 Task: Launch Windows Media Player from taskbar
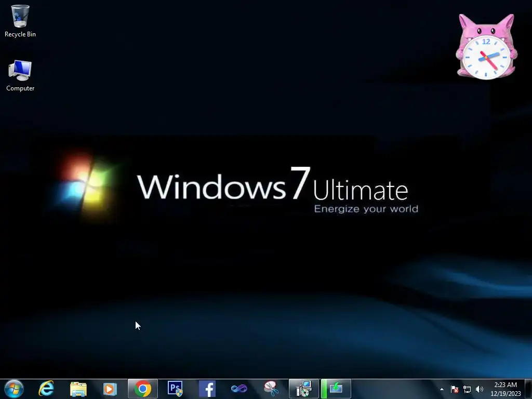pos(110,389)
